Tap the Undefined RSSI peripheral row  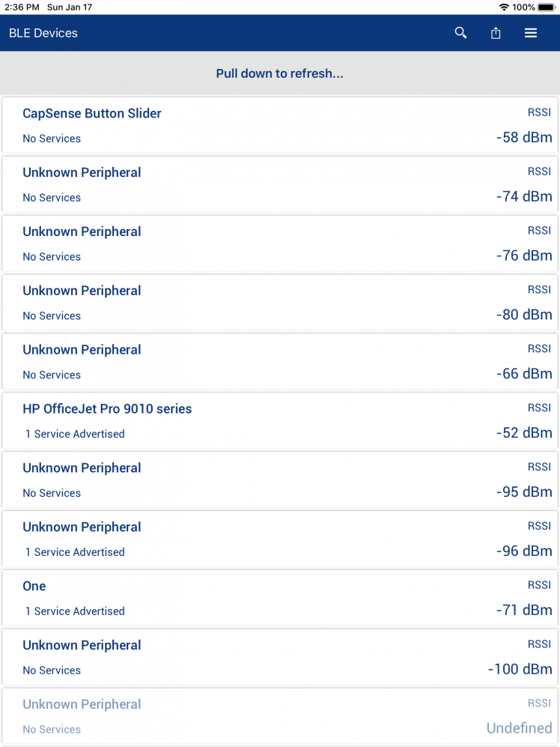pos(280,716)
